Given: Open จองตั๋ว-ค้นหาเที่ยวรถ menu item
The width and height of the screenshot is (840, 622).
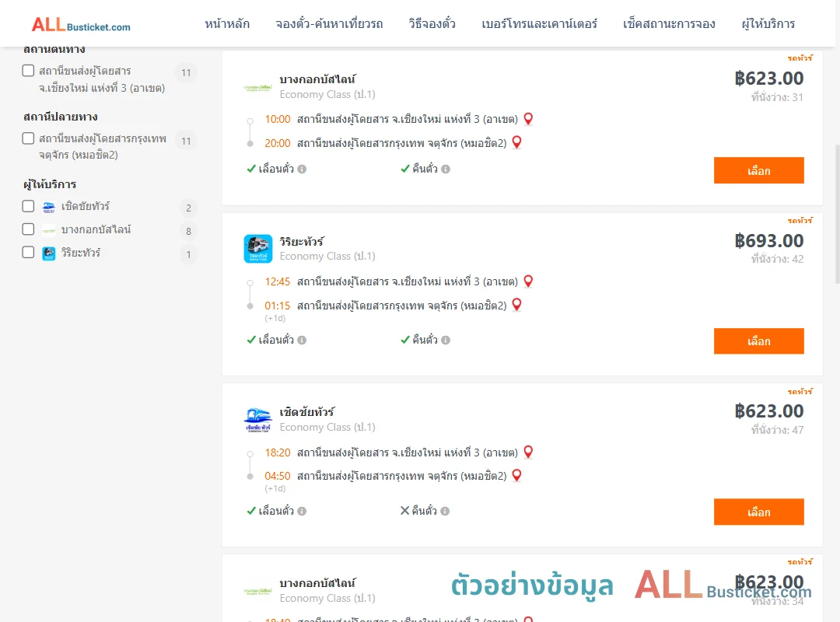Looking at the screenshot, I should click(330, 24).
